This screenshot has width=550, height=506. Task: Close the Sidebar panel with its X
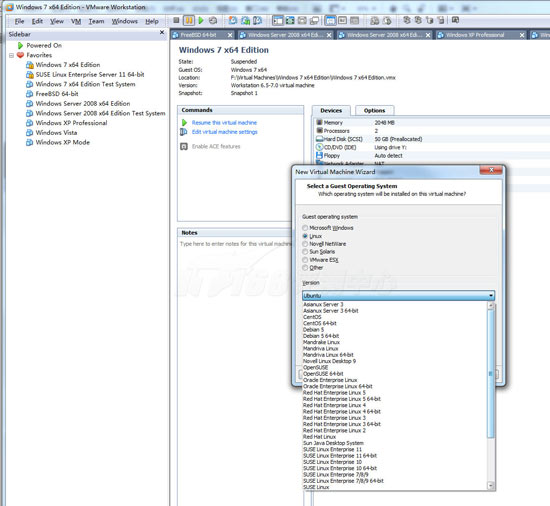(162, 33)
